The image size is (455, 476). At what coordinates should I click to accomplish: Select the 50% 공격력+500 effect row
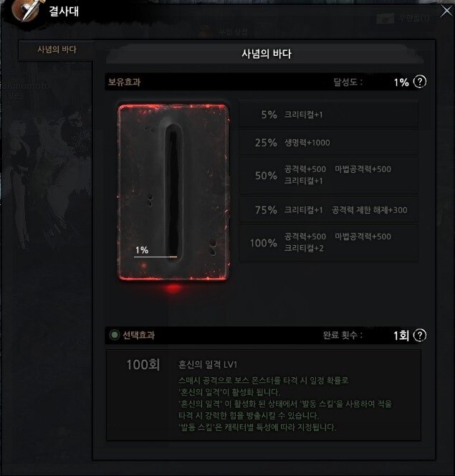[329, 176]
